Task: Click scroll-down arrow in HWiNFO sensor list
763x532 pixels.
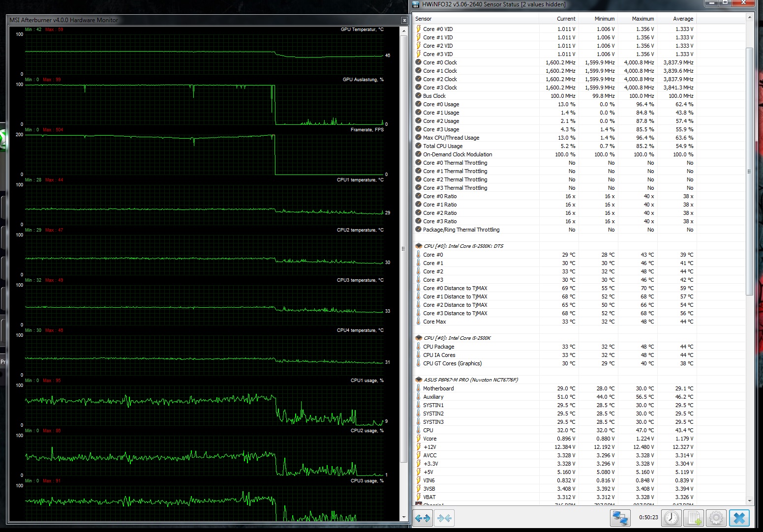Action: pos(750,501)
